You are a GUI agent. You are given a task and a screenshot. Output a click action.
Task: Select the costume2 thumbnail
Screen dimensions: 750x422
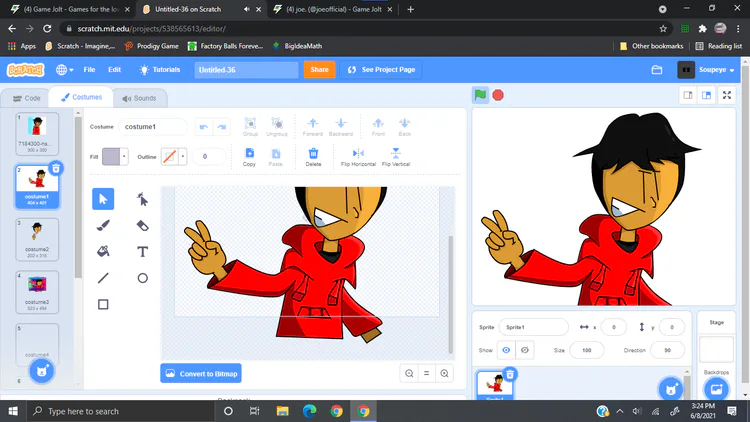pos(37,239)
